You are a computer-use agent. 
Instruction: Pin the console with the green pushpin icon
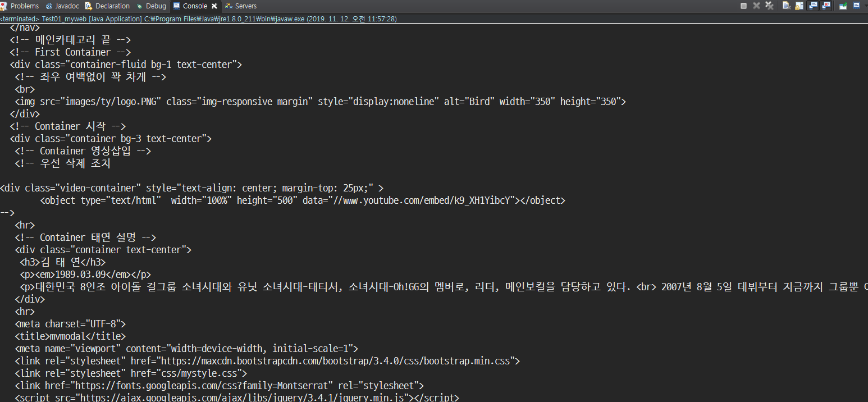click(843, 6)
